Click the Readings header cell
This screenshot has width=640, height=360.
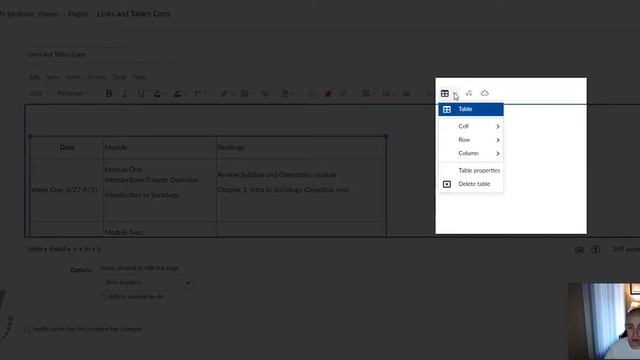point(301,147)
